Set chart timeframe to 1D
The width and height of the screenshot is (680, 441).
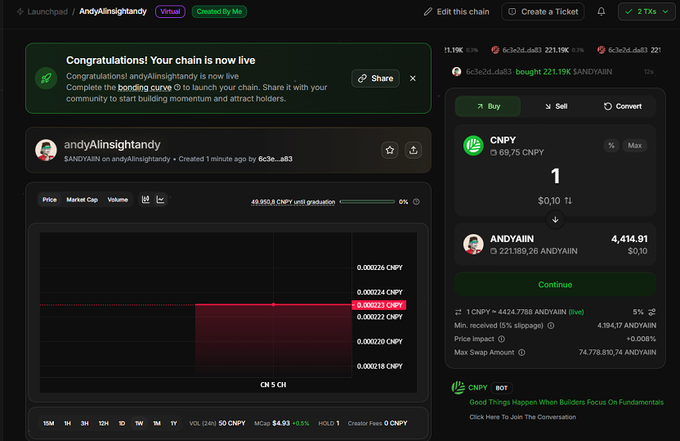(x=122, y=423)
